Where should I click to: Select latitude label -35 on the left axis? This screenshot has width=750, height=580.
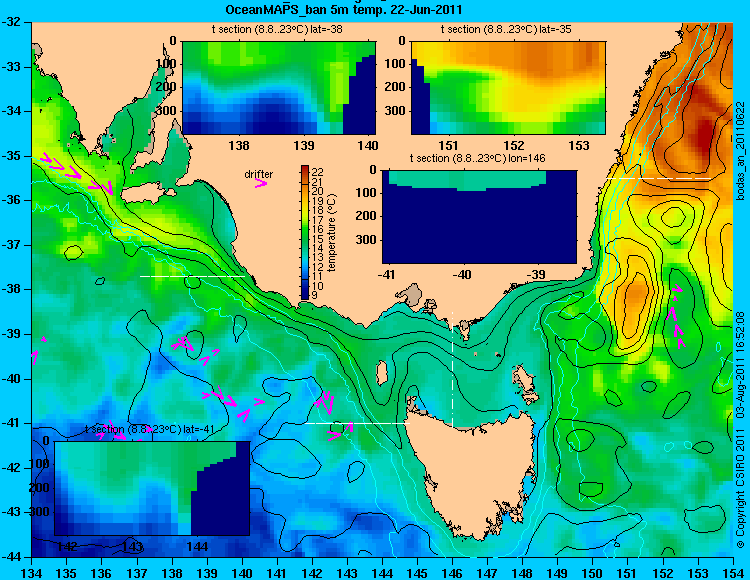click(x=11, y=156)
